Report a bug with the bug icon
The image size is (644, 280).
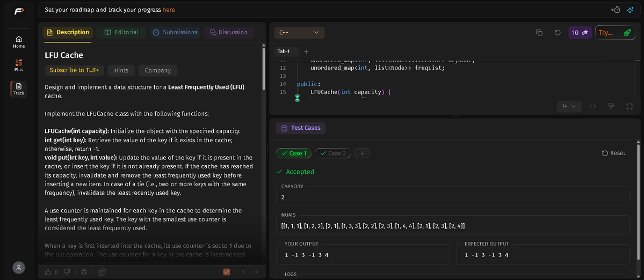pyautogui.click(x=84, y=272)
